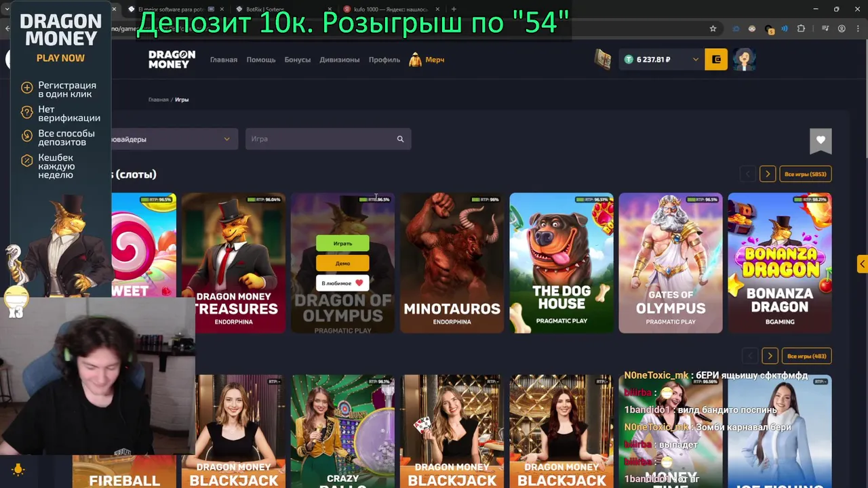Click the blue cloud extension icon

point(736,28)
